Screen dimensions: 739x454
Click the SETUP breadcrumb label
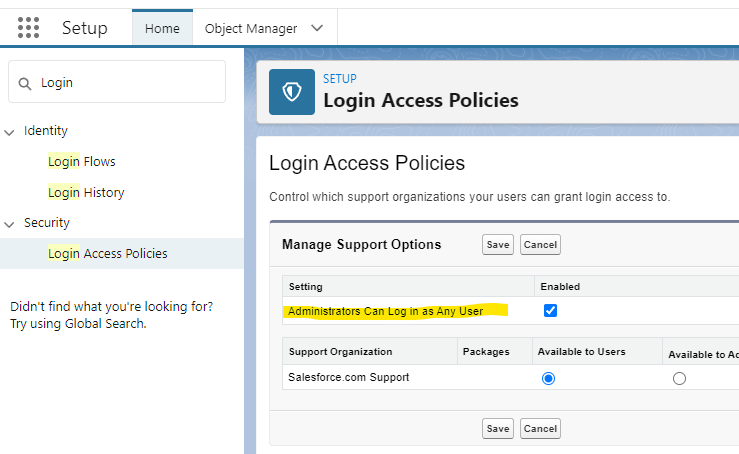340,79
